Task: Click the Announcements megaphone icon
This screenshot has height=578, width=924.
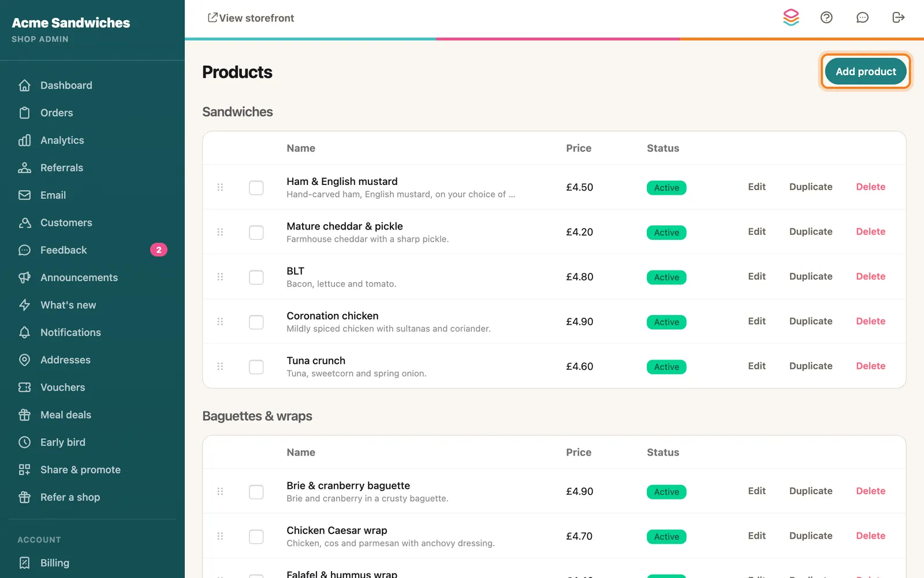Action: point(24,277)
